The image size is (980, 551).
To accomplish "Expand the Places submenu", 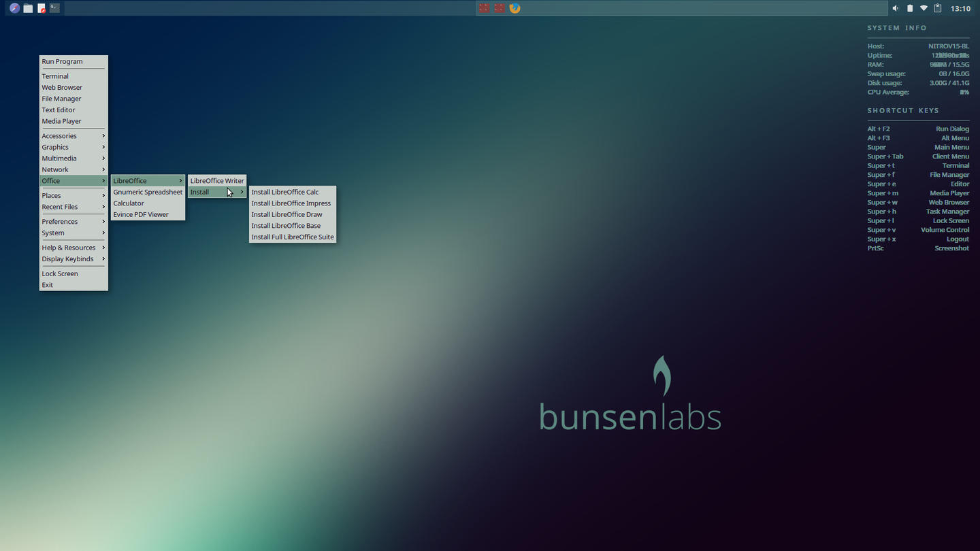I will click(x=73, y=195).
